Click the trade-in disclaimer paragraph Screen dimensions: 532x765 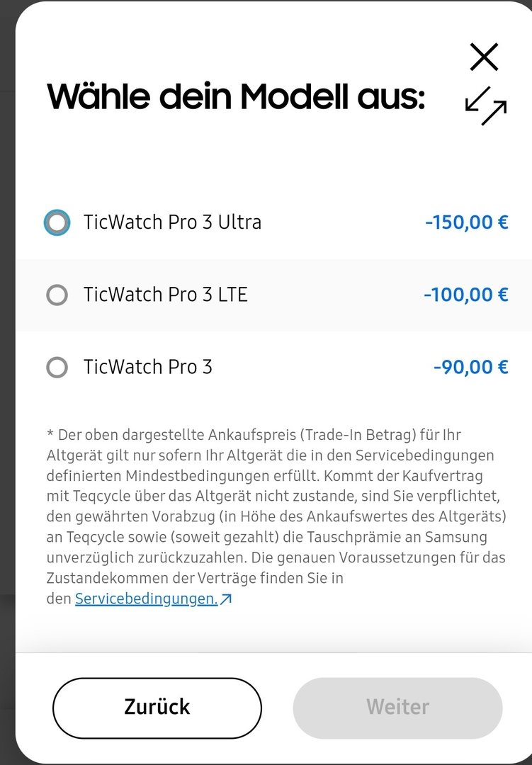pyautogui.click(x=276, y=506)
